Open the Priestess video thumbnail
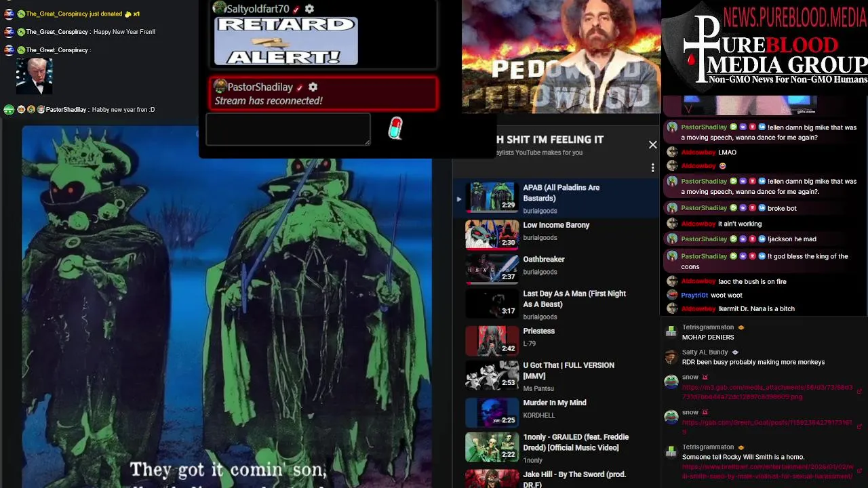Screen dimensions: 868x488 (x=492, y=340)
